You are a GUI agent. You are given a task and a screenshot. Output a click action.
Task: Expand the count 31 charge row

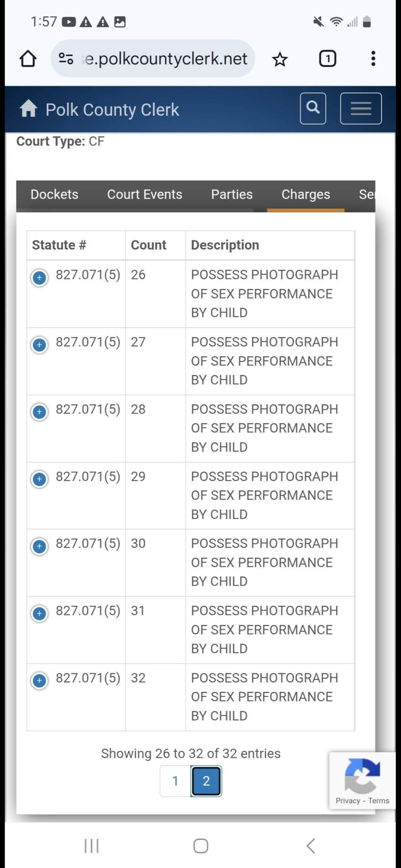pos(39,613)
